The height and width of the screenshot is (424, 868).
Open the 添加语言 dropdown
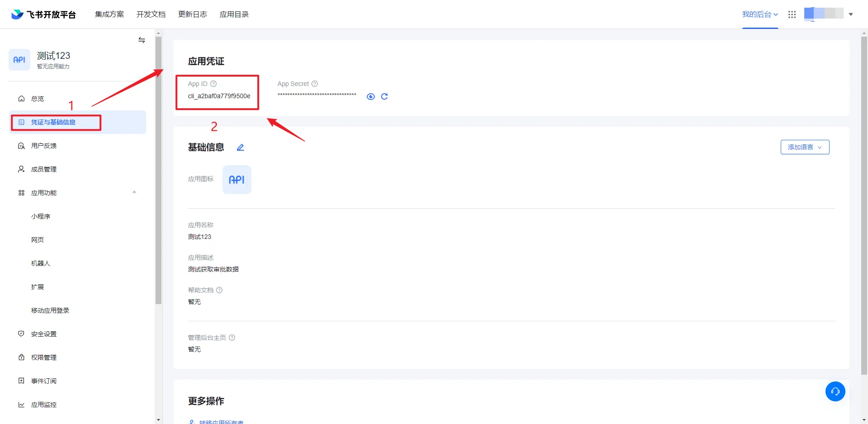point(805,147)
